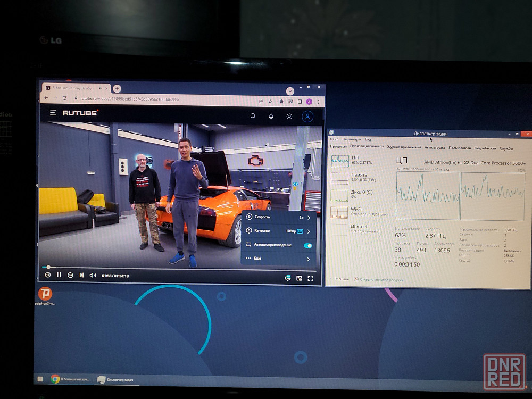
Task: Open Windows Start button
Action: point(40,379)
